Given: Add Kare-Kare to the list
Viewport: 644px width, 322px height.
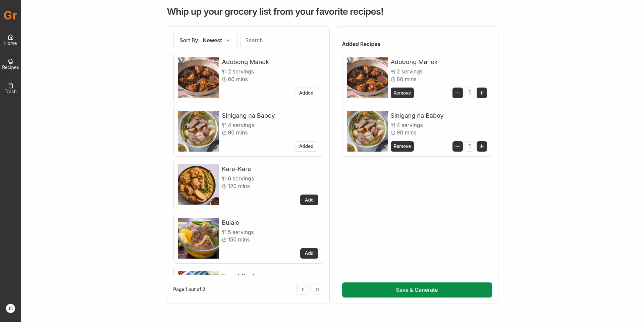Looking at the screenshot, I should point(309,200).
